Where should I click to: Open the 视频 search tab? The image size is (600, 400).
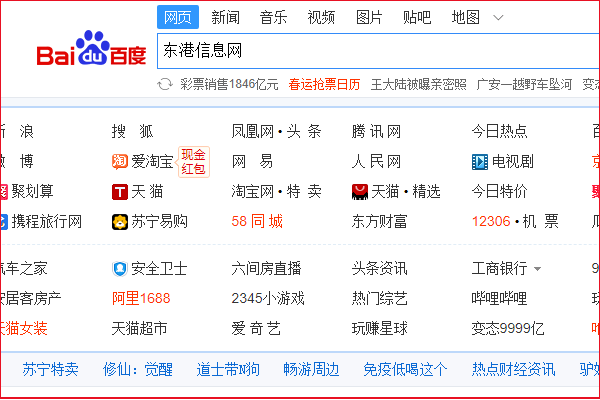coord(321,18)
